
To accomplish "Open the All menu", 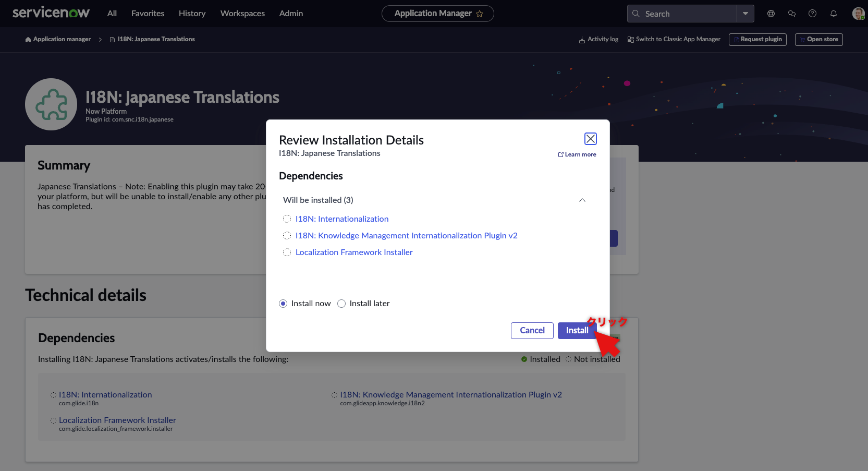I will coord(112,14).
